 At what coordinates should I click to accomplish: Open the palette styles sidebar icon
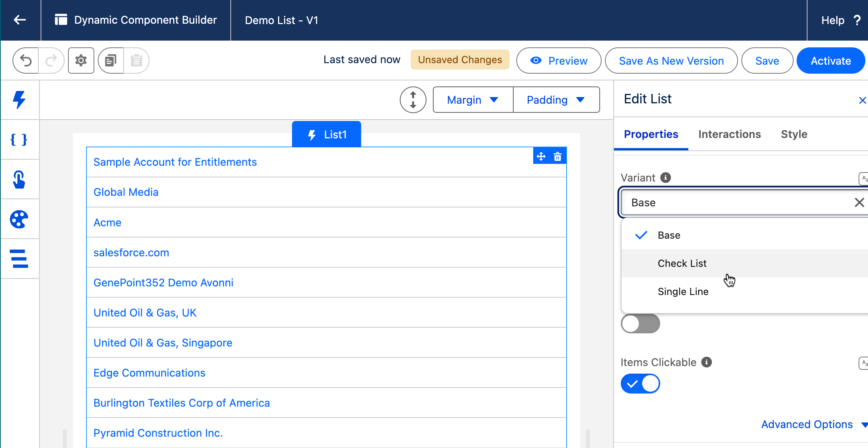click(x=19, y=219)
